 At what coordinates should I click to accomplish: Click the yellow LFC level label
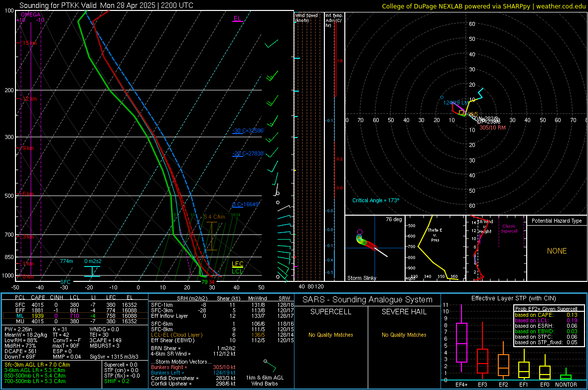(x=237, y=264)
